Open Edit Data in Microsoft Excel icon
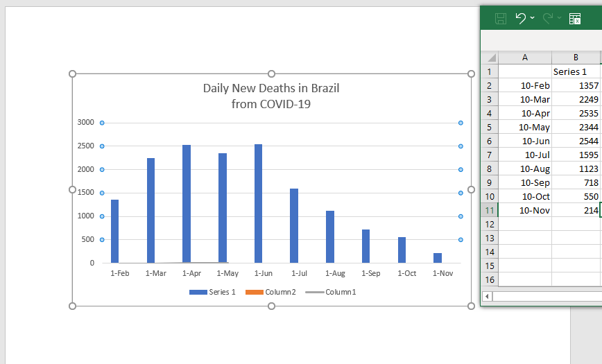The image size is (602, 364). [575, 19]
